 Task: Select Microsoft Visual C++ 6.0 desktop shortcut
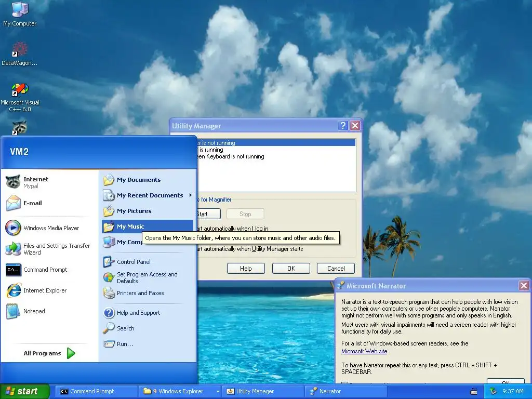(x=20, y=98)
